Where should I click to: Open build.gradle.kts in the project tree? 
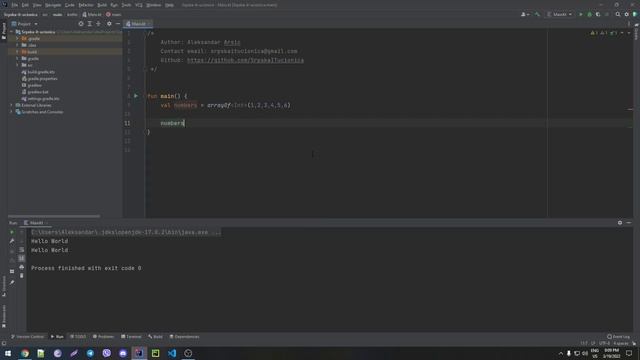click(x=41, y=72)
